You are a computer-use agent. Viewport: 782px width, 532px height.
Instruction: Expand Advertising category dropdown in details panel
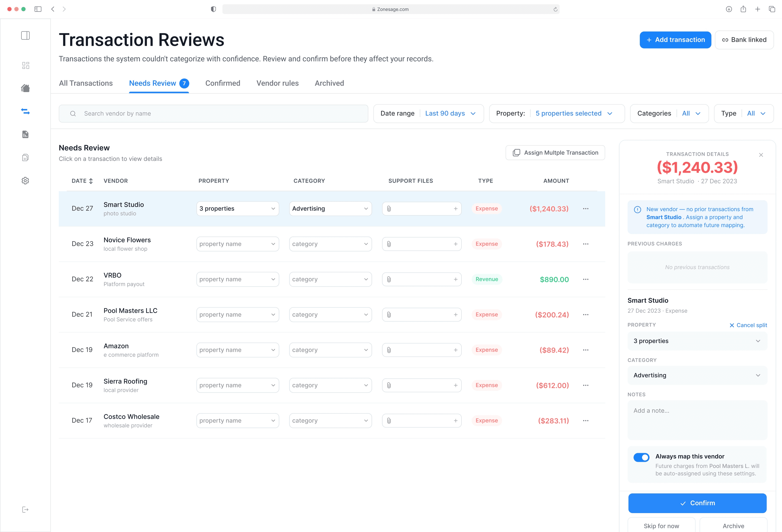[x=697, y=375]
